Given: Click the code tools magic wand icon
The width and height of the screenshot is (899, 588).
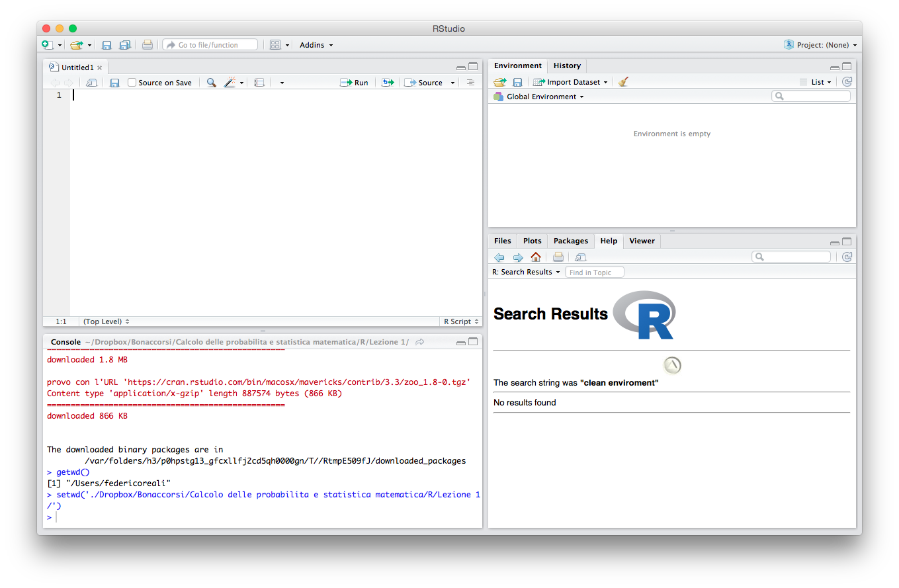Looking at the screenshot, I should 230,83.
